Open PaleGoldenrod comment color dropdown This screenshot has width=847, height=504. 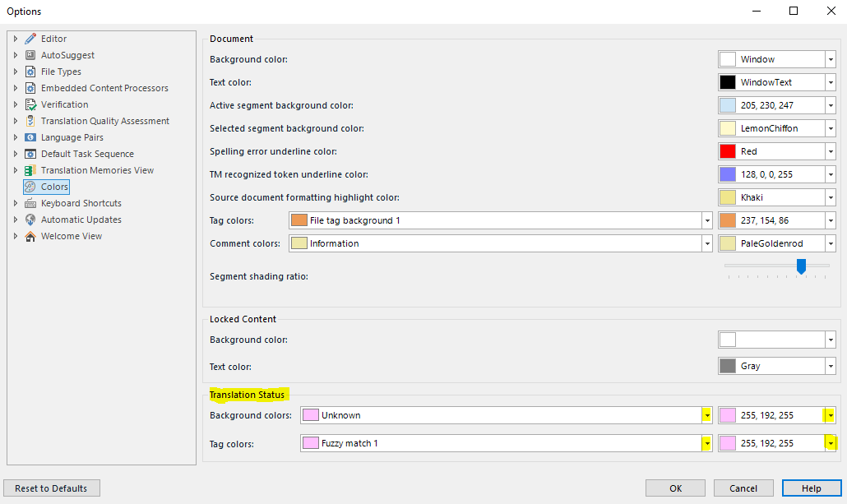pyautogui.click(x=831, y=243)
